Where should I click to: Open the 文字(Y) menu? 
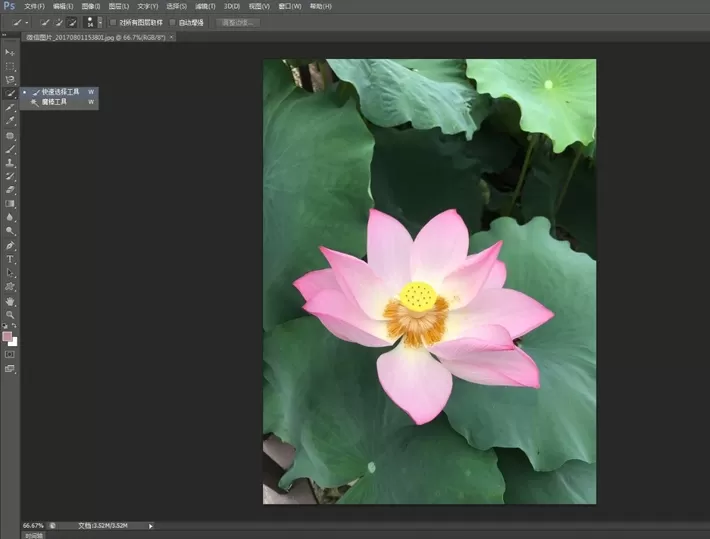[148, 6]
